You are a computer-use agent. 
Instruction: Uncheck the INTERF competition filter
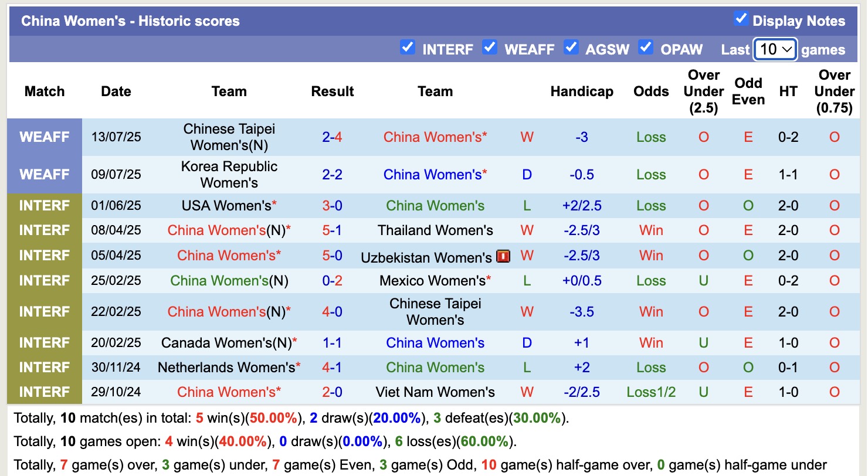click(408, 47)
